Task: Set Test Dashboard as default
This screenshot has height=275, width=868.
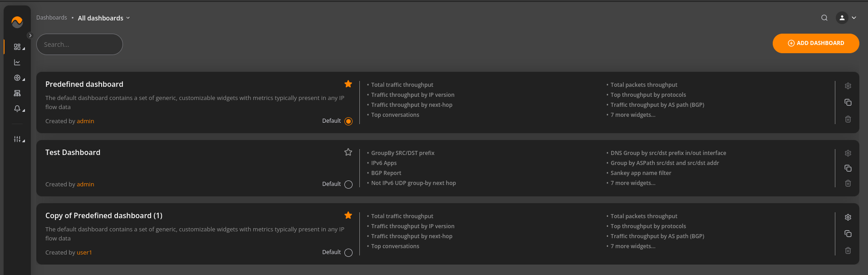Action: [x=348, y=185]
